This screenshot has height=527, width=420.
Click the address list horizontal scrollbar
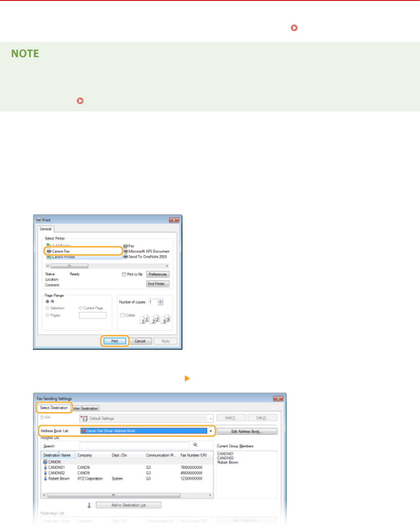pos(128,495)
